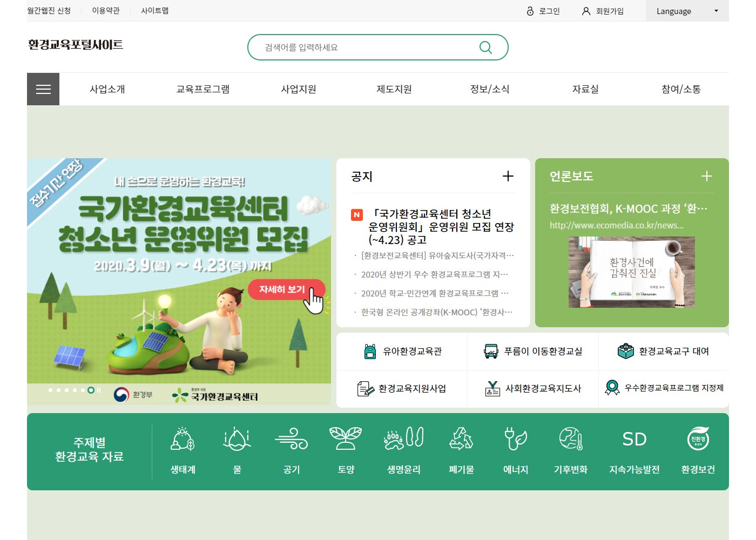This screenshot has height=540, width=756.
Task: Open the 공기 air topic icon
Action: [292, 438]
